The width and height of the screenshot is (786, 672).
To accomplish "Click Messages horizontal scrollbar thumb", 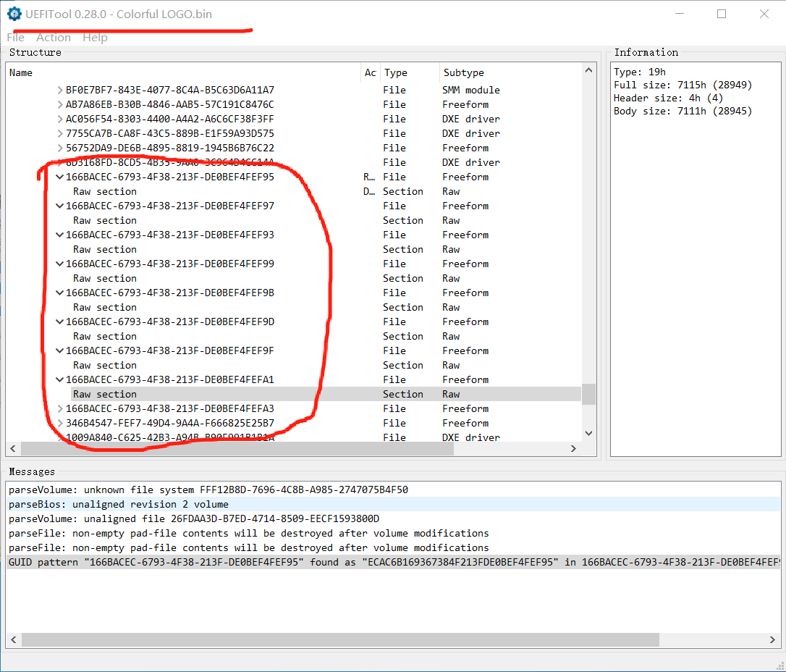I will point(340,640).
